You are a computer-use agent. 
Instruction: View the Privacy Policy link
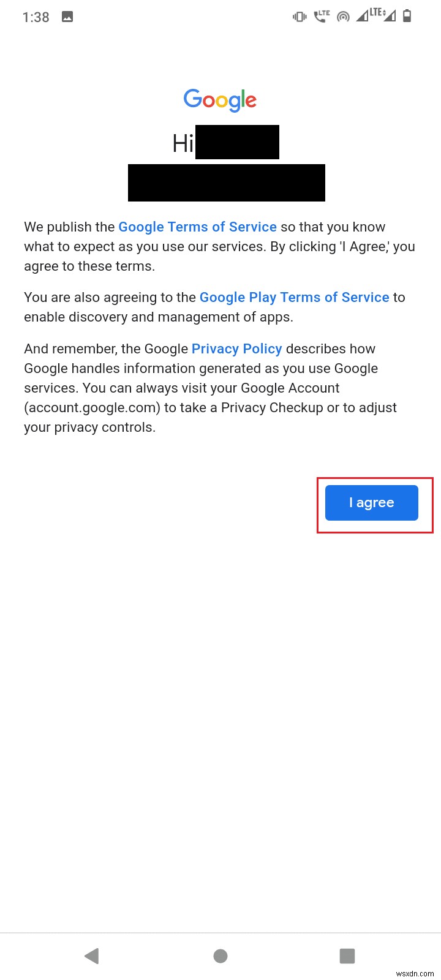[x=236, y=349]
